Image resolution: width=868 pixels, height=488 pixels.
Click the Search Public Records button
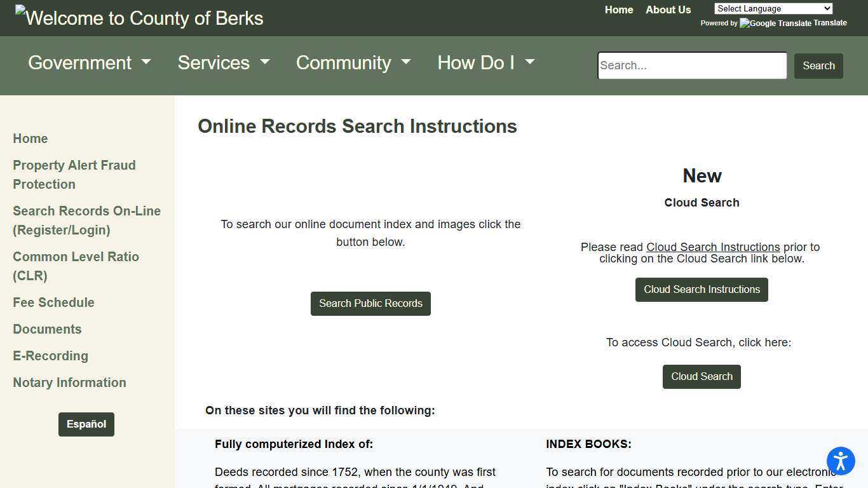coord(370,303)
